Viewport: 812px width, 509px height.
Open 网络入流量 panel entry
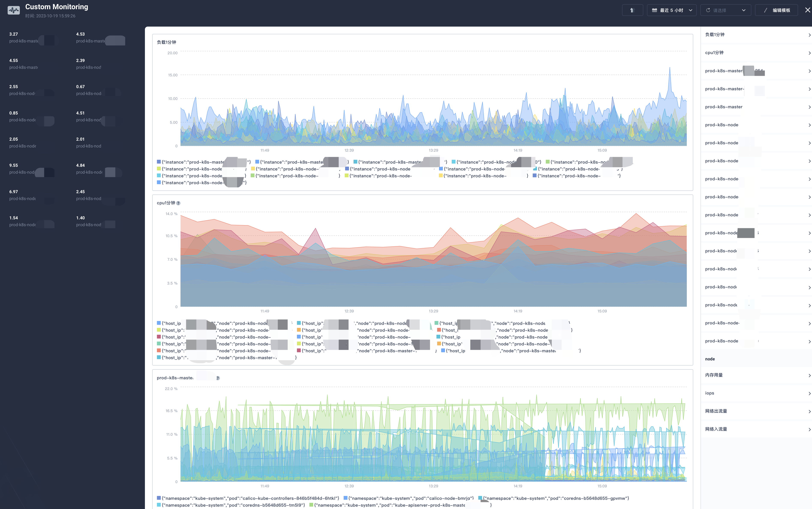[x=756, y=429]
